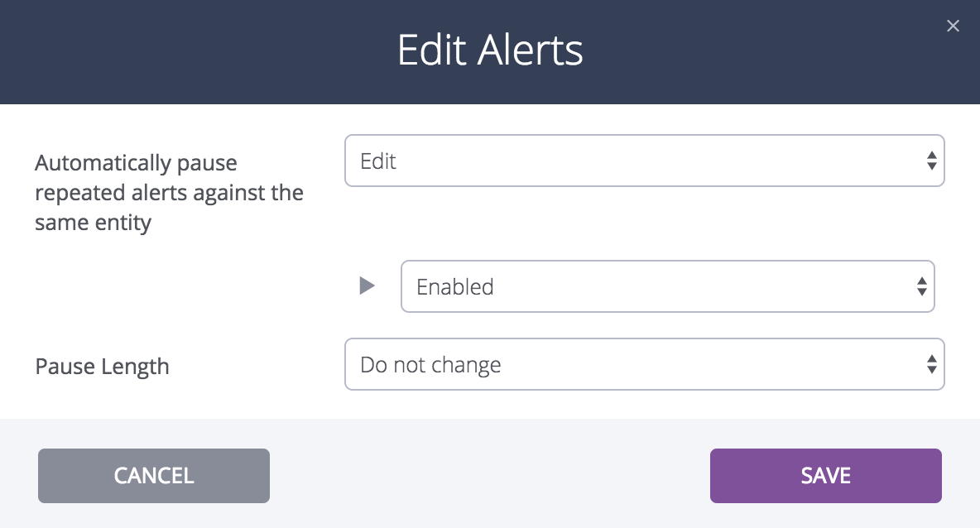Click the automatically pause repeated alerts label
The image size is (980, 528).
pos(169,192)
